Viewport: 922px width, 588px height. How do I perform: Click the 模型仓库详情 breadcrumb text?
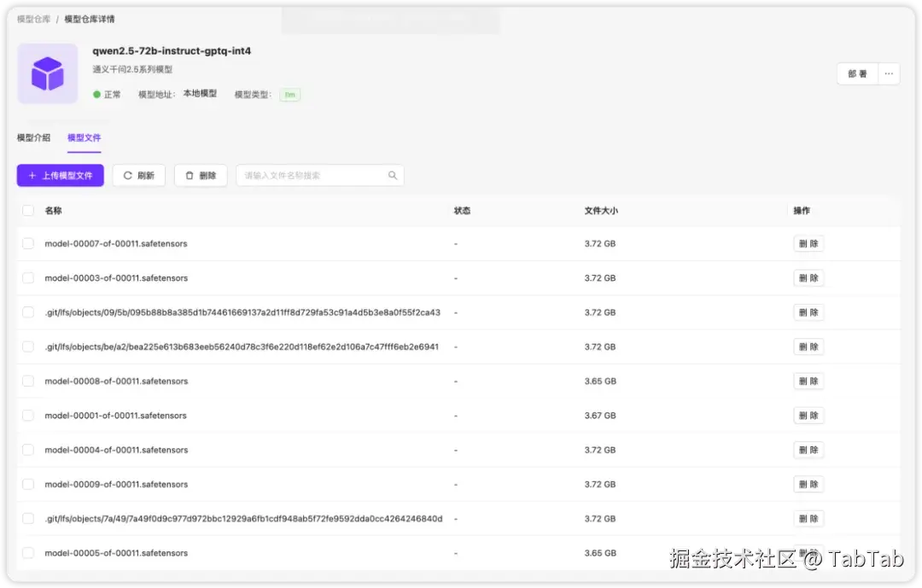coord(90,19)
